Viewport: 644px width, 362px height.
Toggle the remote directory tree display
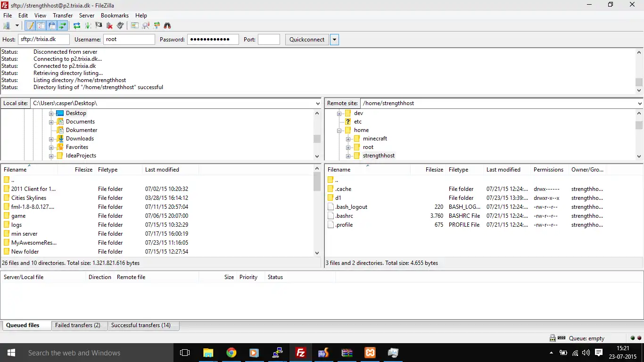(x=52, y=25)
